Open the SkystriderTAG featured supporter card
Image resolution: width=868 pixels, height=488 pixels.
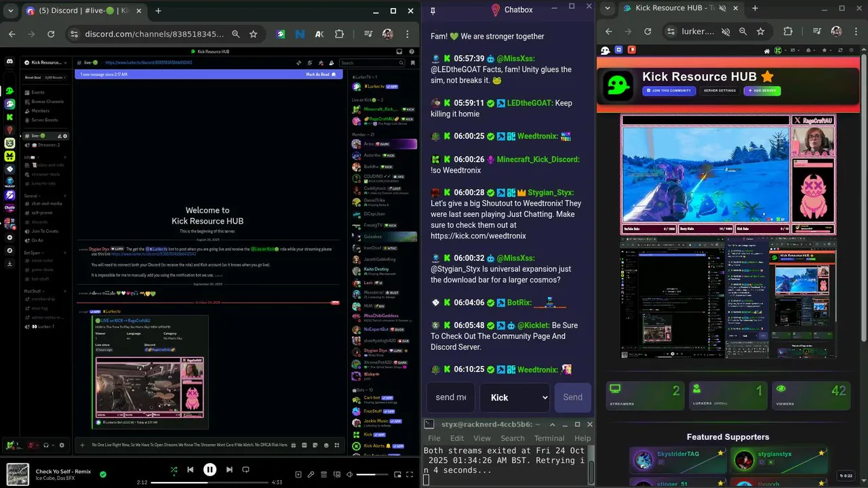tap(677, 460)
